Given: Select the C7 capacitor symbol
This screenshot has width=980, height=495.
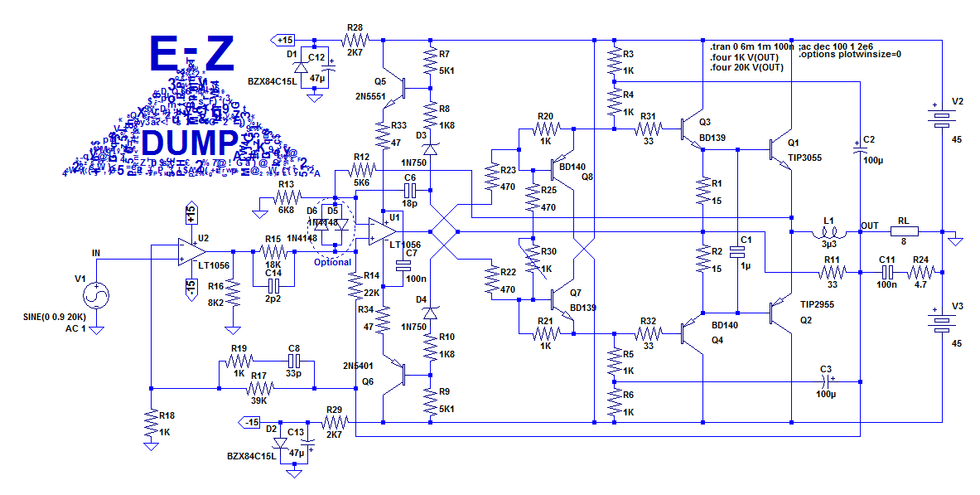Looking at the screenshot, I should click(x=402, y=264).
